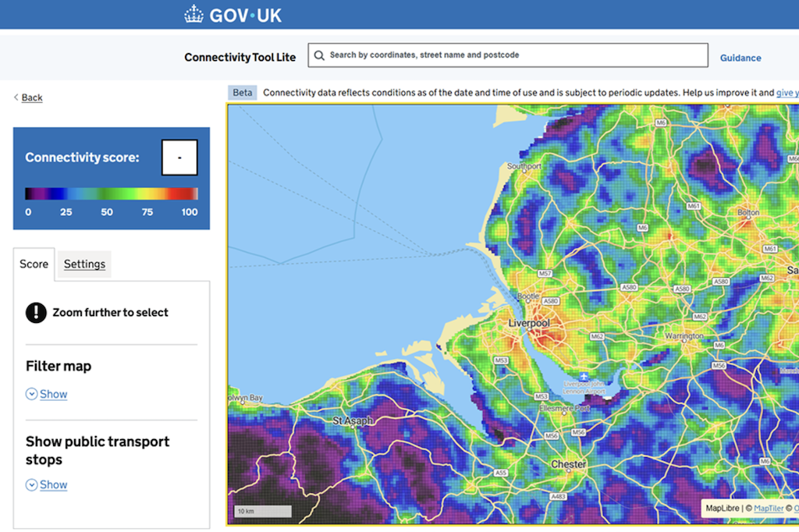The image size is (799, 532).
Task: Open the Guidance link
Action: pyautogui.click(x=740, y=58)
